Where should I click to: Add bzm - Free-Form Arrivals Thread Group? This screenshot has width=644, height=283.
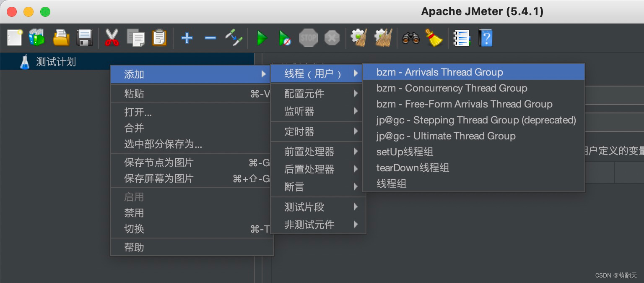(x=474, y=104)
